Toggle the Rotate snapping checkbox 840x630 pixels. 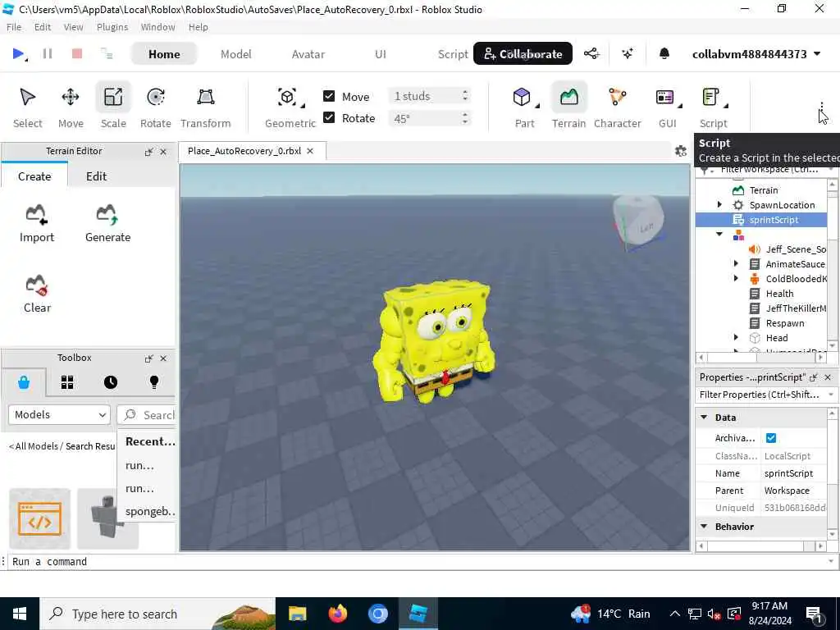pos(329,117)
